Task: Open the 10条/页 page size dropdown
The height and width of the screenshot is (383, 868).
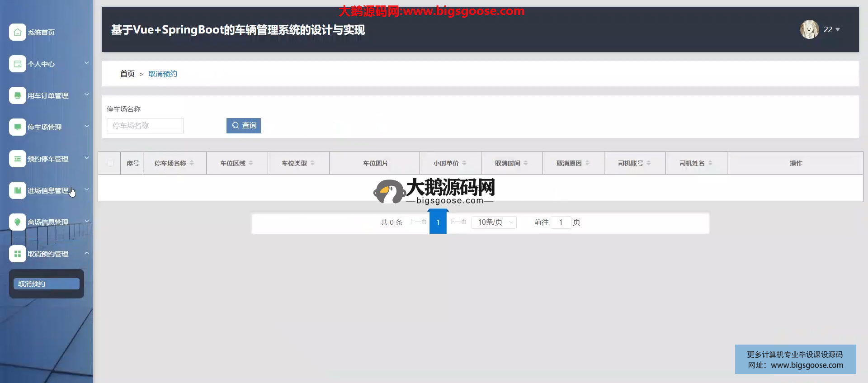Action: [x=494, y=222]
